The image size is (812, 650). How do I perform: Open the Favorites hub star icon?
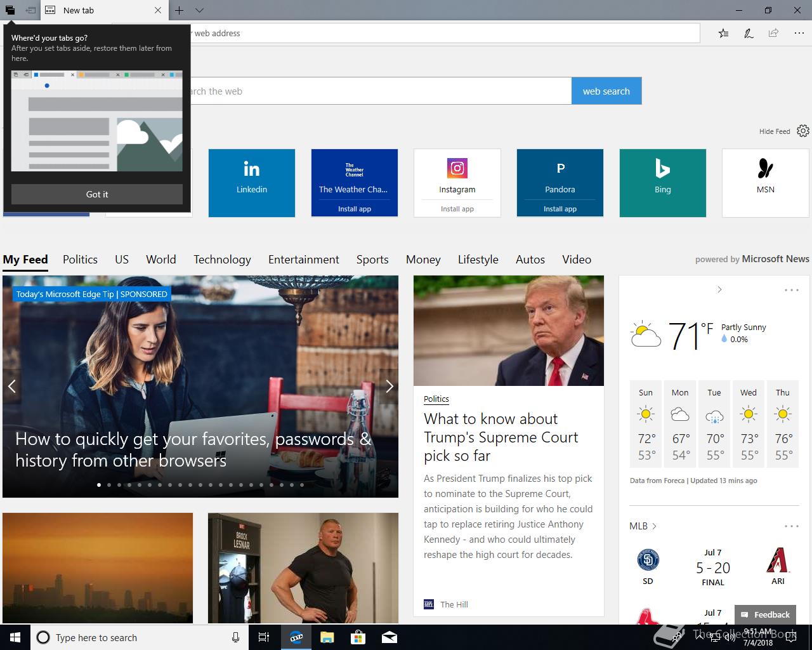[724, 33]
